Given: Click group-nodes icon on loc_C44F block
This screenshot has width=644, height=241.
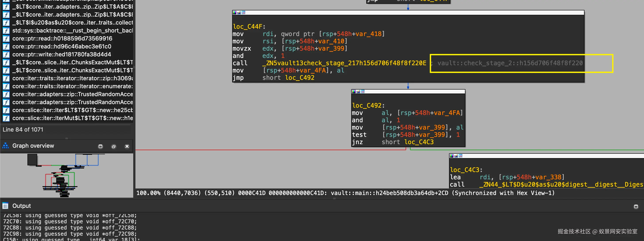Looking at the screenshot, I should point(243,12).
